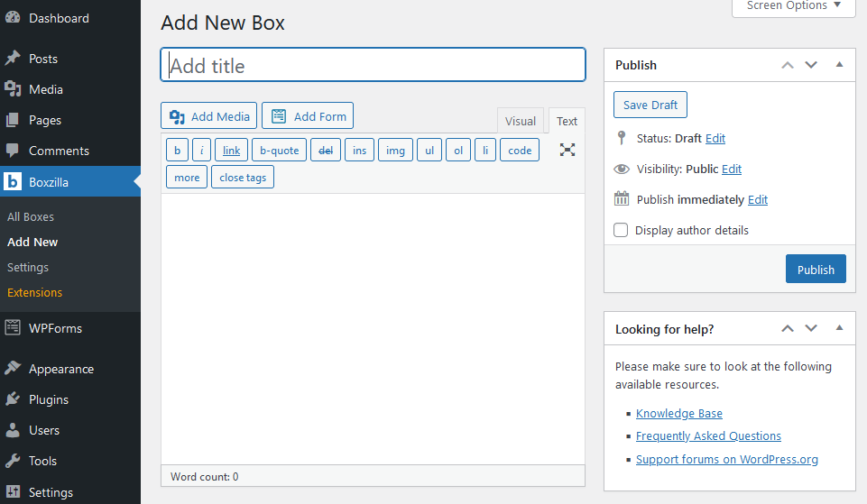The height and width of the screenshot is (504, 867).
Task: Open the WPForms menu icon
Action: coord(13,328)
